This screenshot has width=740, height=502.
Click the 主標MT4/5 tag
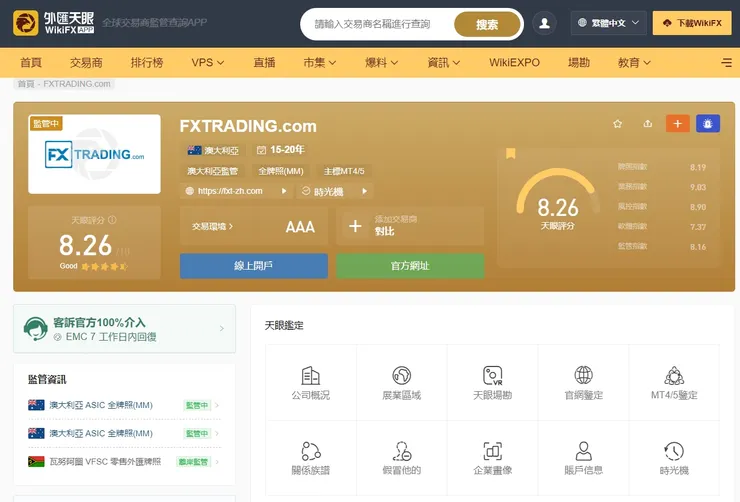344,171
